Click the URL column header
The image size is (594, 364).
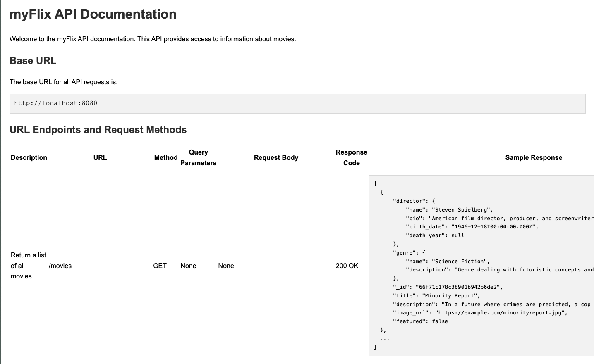pyautogui.click(x=100, y=157)
